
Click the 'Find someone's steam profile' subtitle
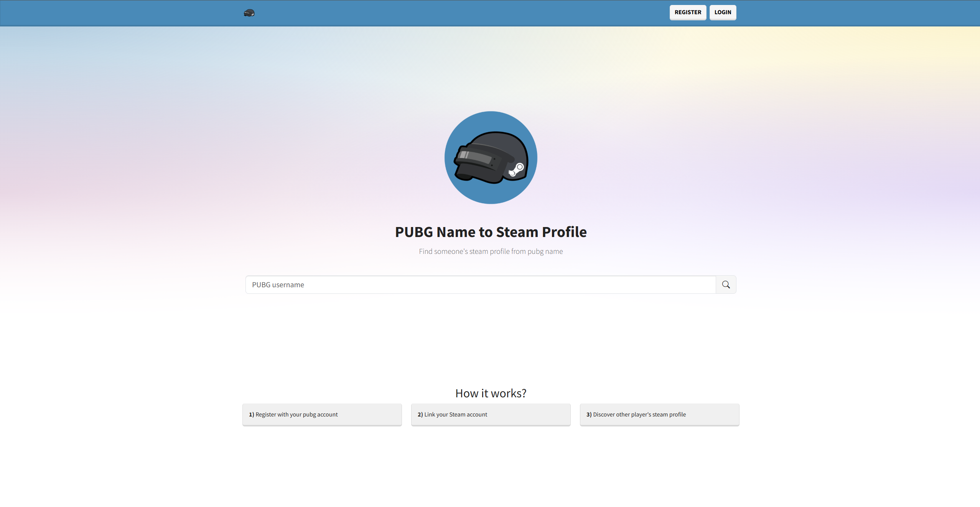pos(491,252)
